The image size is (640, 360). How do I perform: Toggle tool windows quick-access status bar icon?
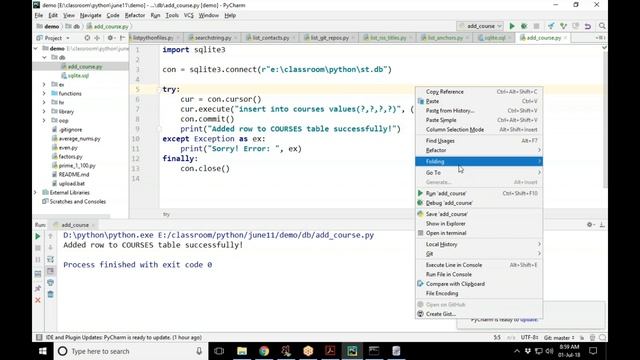pyautogui.click(x=39, y=337)
